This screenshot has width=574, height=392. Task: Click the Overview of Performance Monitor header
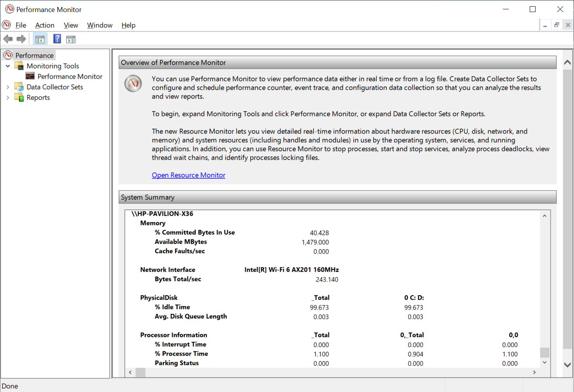coord(337,63)
